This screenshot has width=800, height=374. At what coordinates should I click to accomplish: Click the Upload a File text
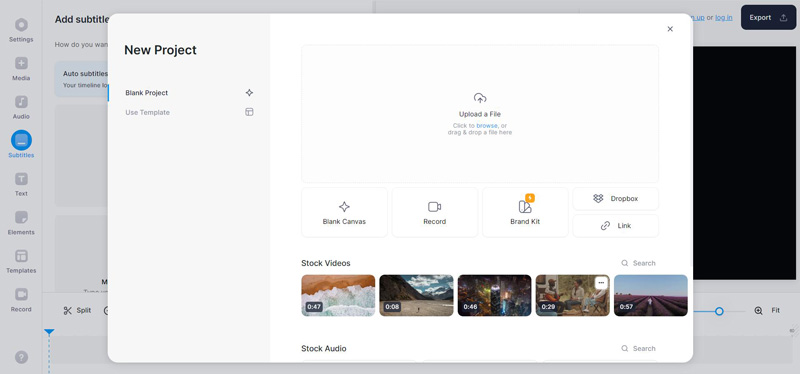pos(480,114)
